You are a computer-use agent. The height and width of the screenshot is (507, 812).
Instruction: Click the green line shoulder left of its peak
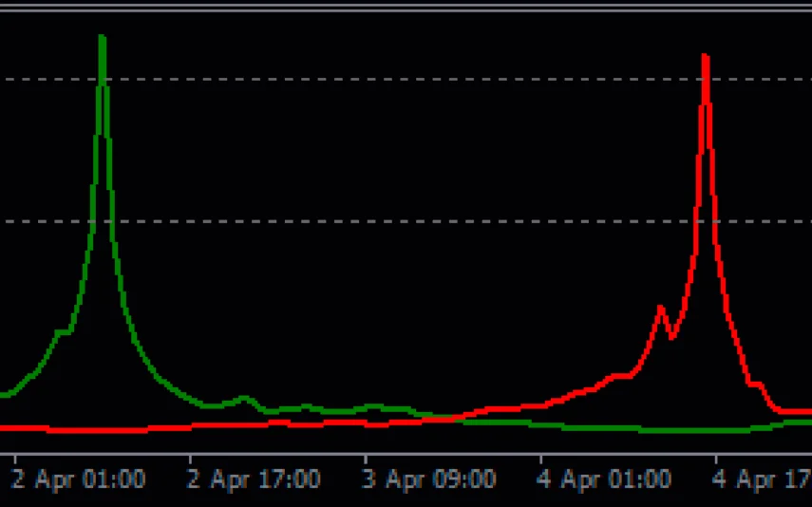[63, 331]
